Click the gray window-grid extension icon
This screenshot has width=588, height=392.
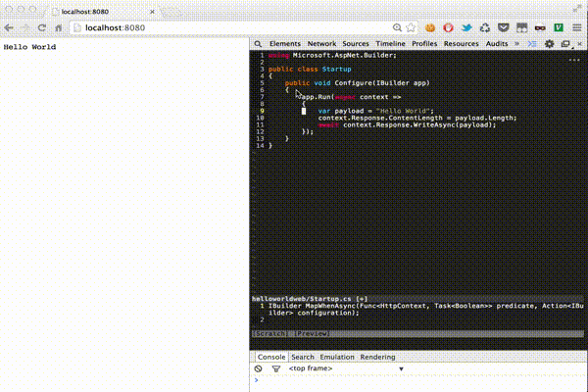pyautogui.click(x=521, y=27)
